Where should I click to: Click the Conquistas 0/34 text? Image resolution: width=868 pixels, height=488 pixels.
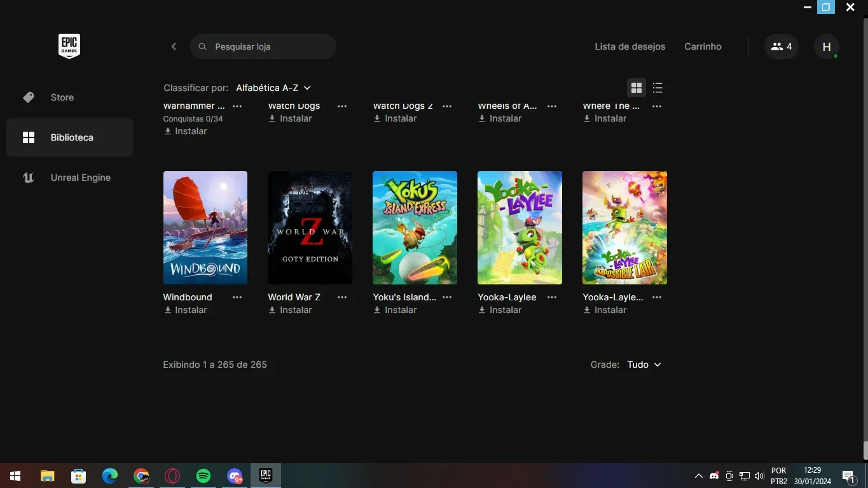tap(193, 119)
